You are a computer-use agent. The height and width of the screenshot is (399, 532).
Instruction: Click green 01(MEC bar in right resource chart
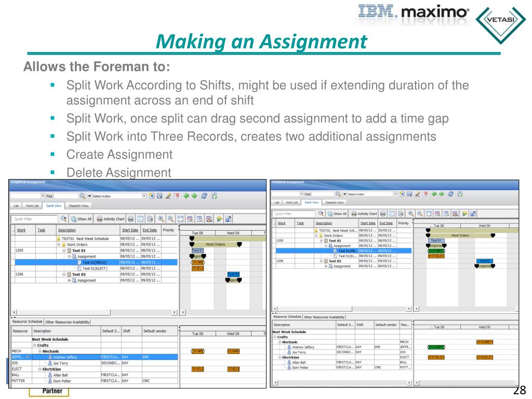click(x=436, y=347)
